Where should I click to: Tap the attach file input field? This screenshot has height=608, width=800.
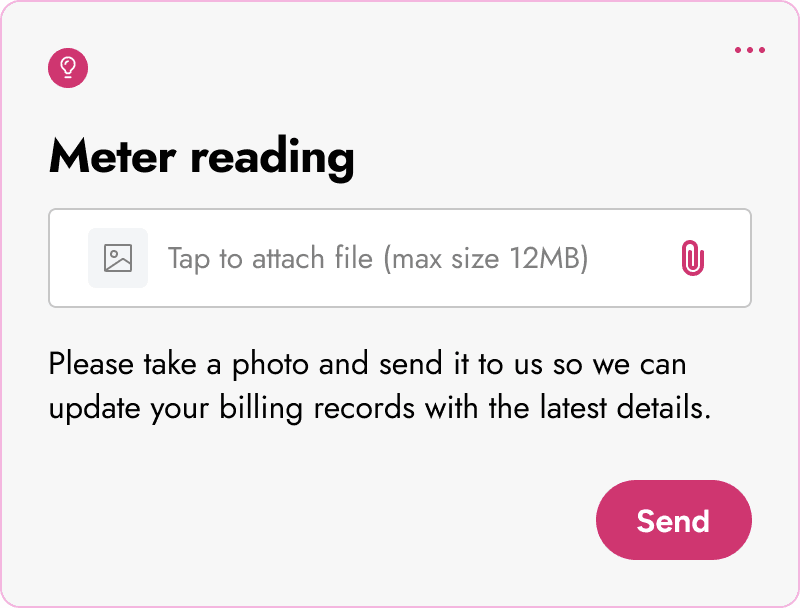pyautogui.click(x=400, y=257)
